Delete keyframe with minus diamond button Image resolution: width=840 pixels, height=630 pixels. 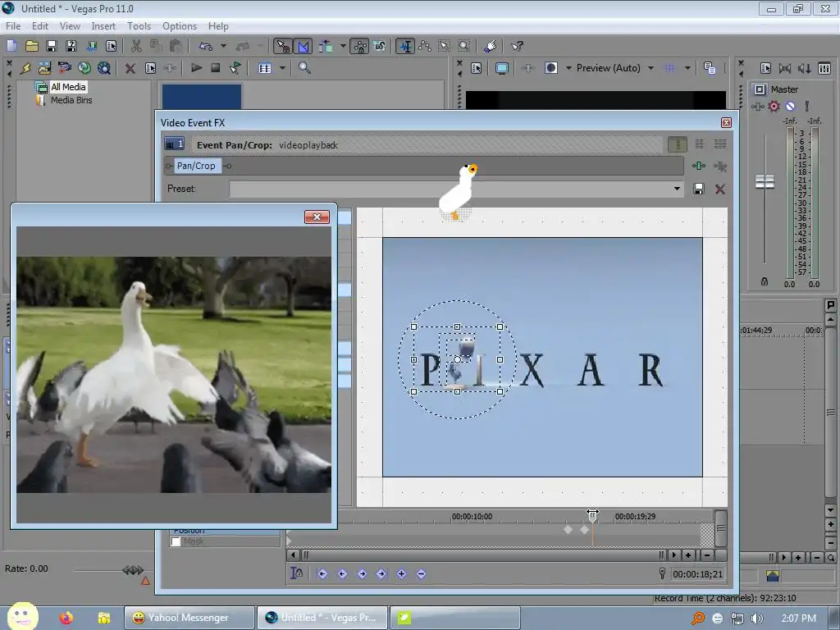[421, 573]
